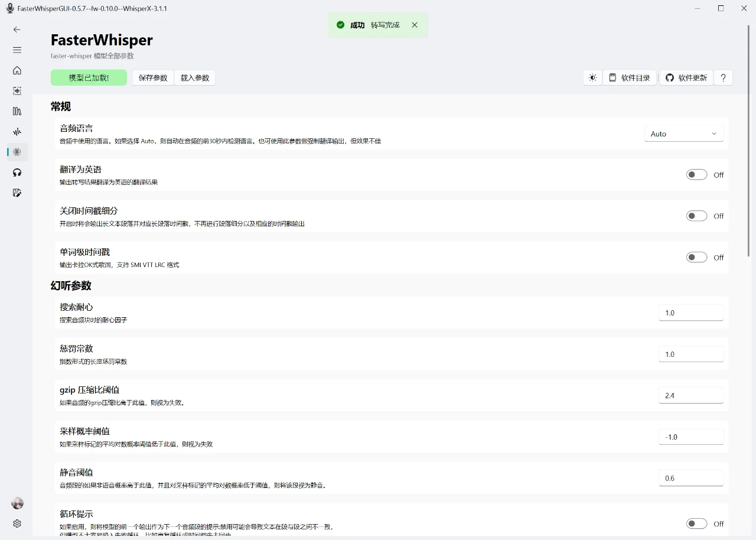Go to the Home page icon

pos(17,70)
